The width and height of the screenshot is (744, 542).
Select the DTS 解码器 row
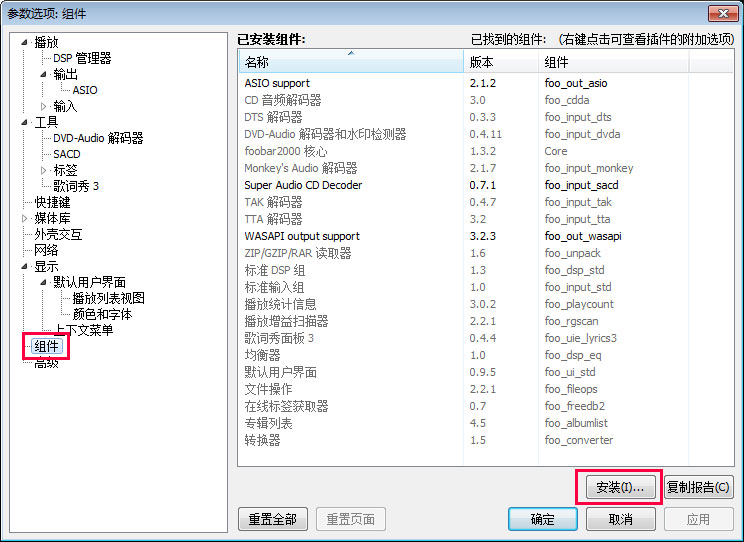pos(486,117)
